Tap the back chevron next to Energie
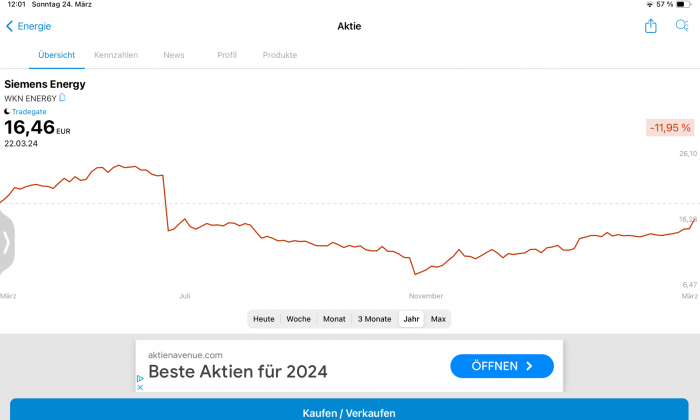700x420 pixels. point(9,26)
